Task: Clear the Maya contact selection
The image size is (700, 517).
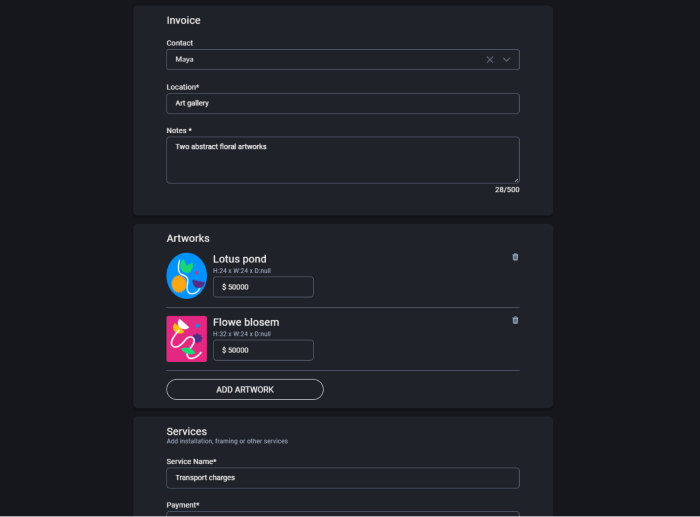Action: click(x=490, y=60)
